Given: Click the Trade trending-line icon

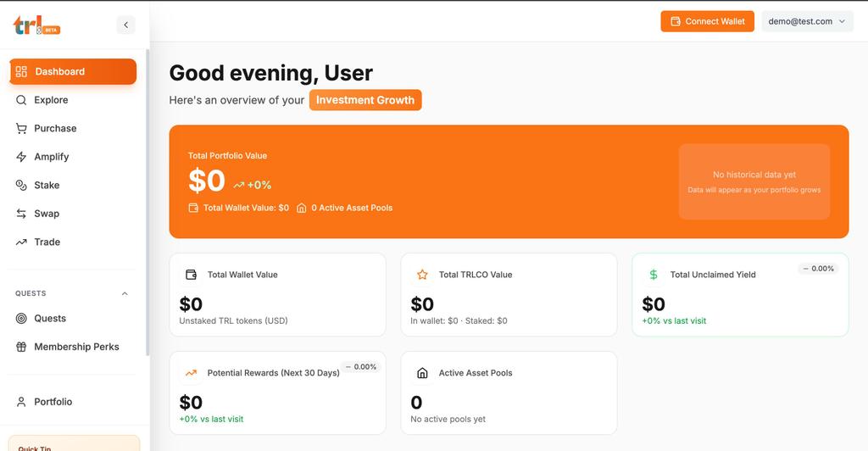Looking at the screenshot, I should [x=21, y=242].
